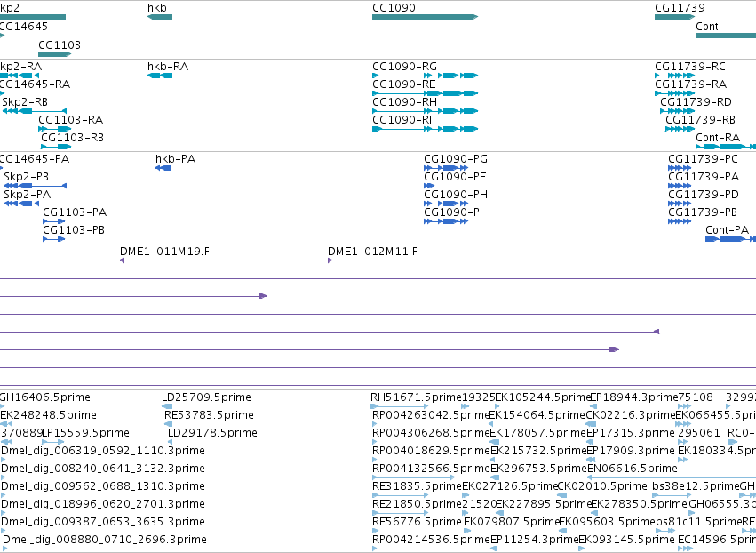Click the Cont gene label
The width and height of the screenshot is (756, 553).
click(707, 27)
